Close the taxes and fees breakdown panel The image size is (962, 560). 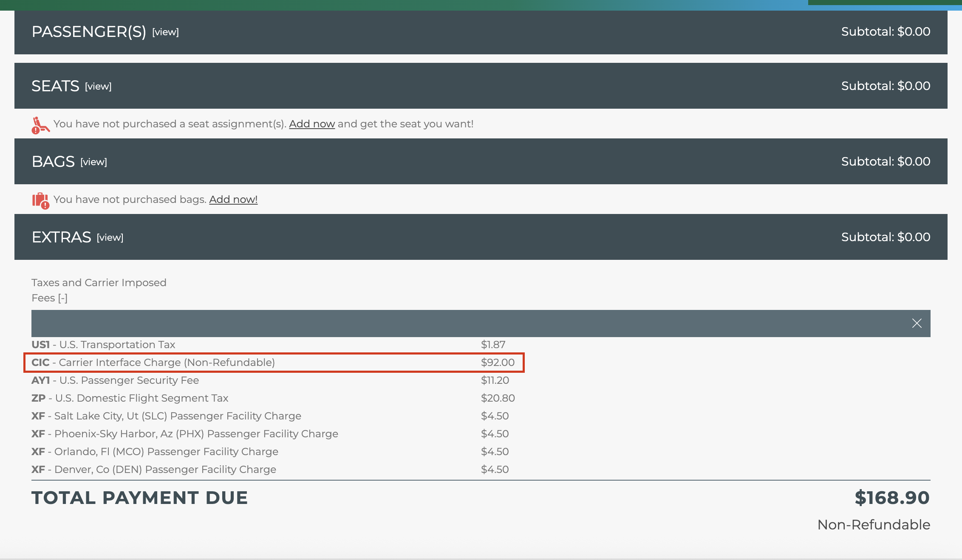(x=917, y=324)
